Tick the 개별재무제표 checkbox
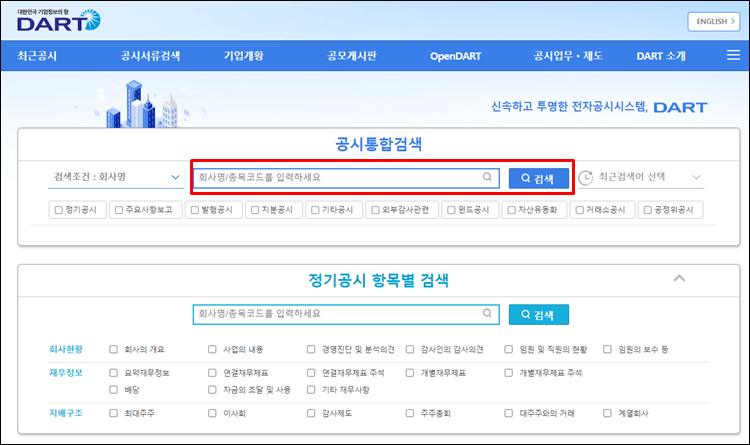This screenshot has width=750, height=445. [x=410, y=373]
